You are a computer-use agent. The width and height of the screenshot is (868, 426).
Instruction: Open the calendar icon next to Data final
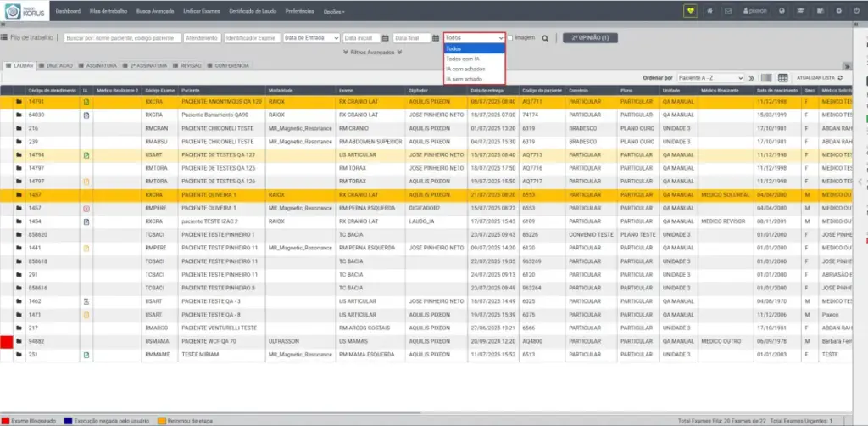coord(435,38)
